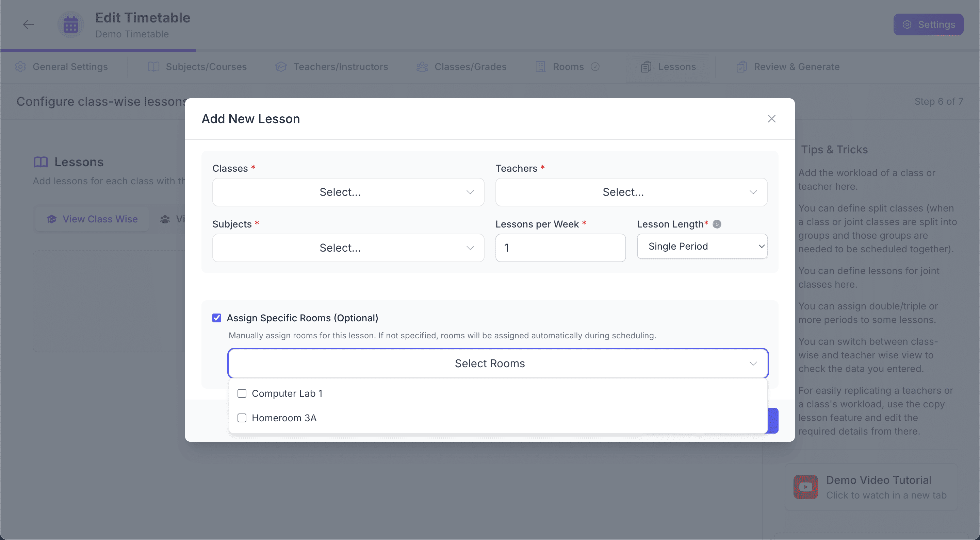Click Lessons per Week input field
Screen dimensions: 980x540
click(x=560, y=248)
